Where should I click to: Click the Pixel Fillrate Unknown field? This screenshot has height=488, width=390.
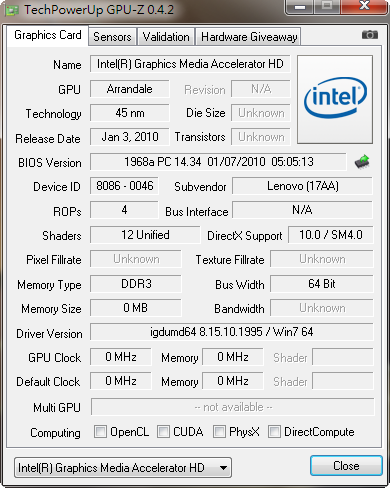(136, 259)
